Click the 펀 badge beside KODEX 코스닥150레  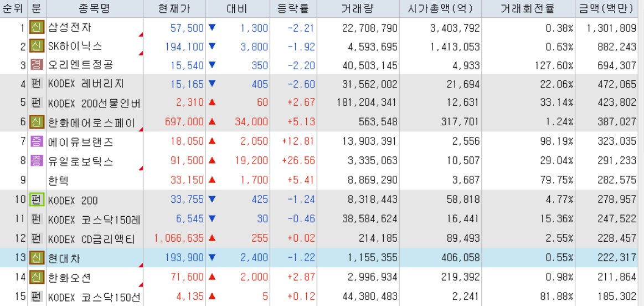(37, 219)
